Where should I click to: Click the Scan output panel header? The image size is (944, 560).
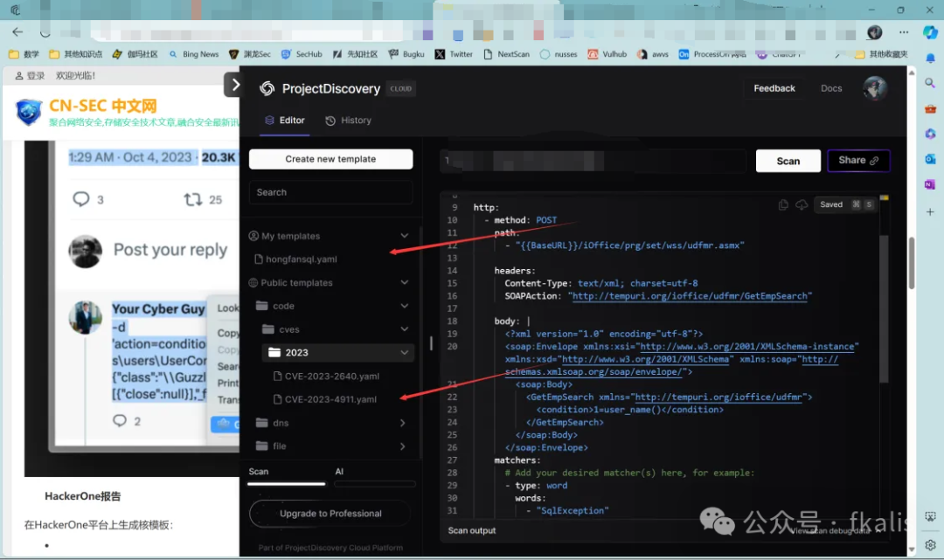(472, 530)
